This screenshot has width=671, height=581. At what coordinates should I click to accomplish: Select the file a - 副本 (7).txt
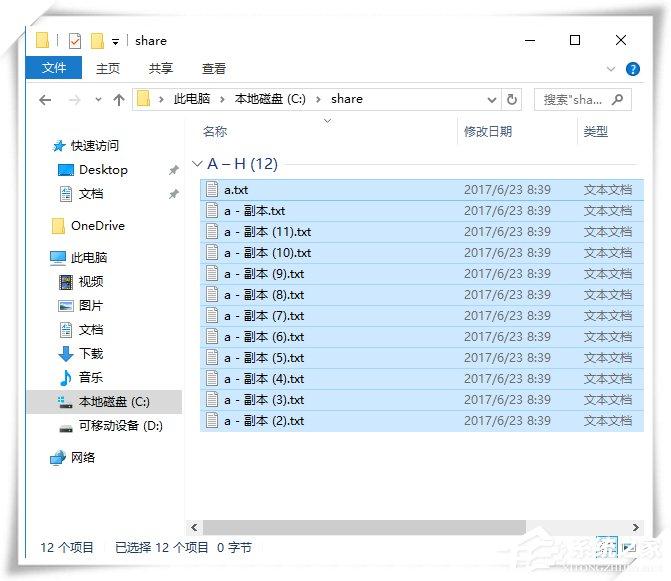422,316
